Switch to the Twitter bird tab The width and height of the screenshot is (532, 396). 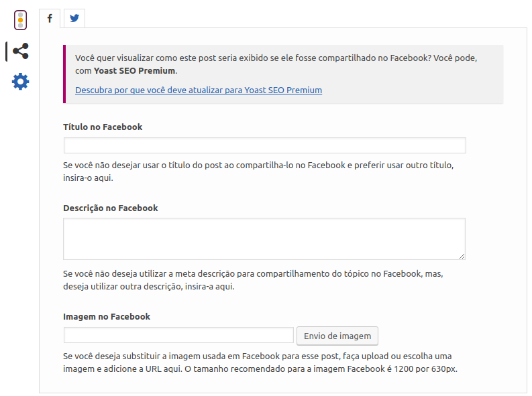(74, 19)
